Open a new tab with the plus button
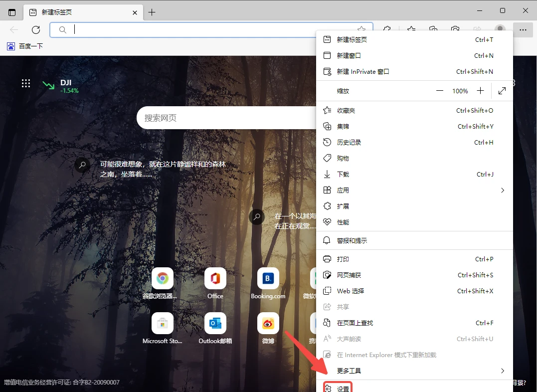Viewport: 537px width, 392px height. (x=152, y=12)
